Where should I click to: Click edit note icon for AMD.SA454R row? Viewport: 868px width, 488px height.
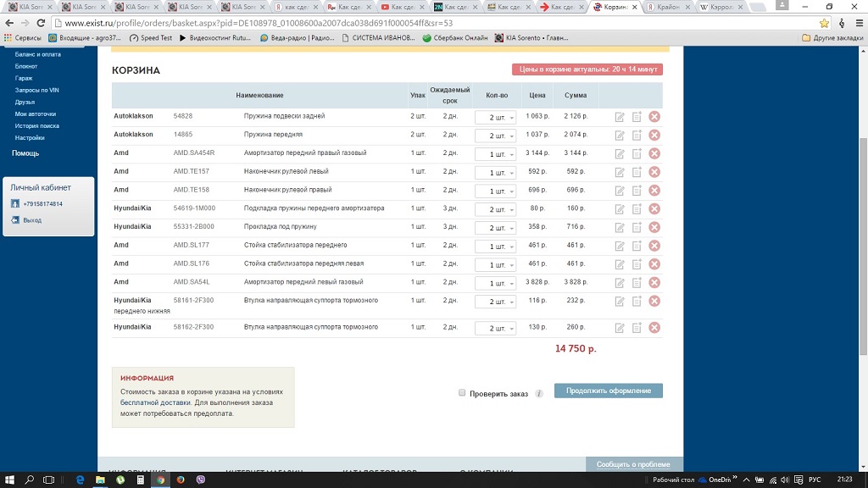pyautogui.click(x=620, y=153)
